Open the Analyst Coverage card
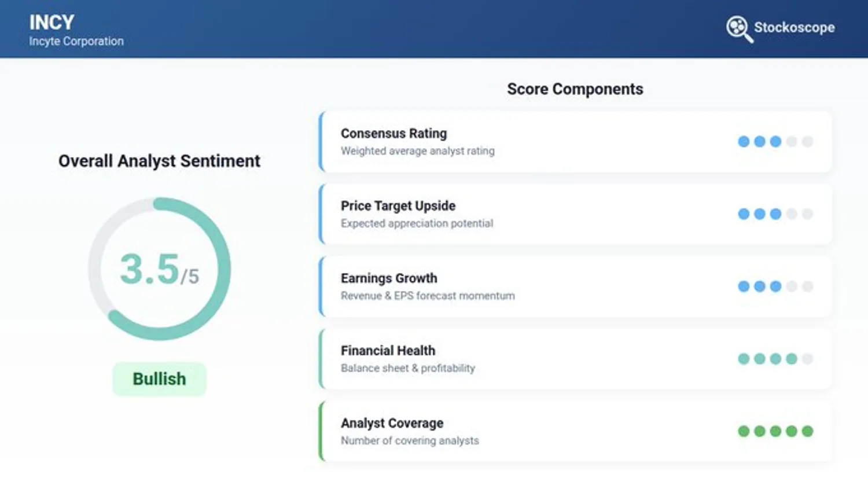Screen dimensions: 868x489 tap(575, 431)
